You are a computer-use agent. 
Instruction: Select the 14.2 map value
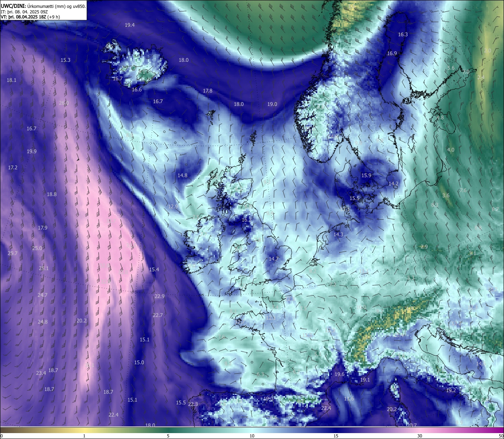tap(393, 183)
